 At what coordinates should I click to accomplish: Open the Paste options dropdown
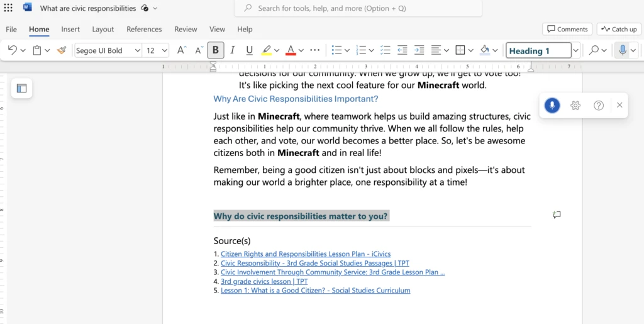[x=47, y=50]
